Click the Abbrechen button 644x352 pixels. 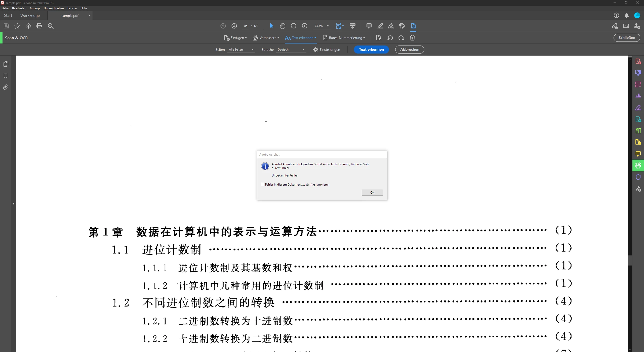[x=409, y=50]
